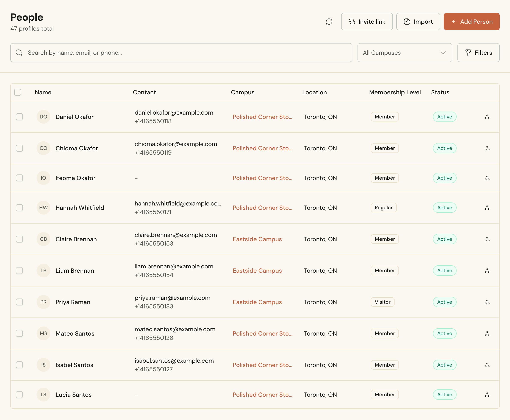This screenshot has width=510, height=420.
Task: Click the Import button
Action: tap(418, 22)
